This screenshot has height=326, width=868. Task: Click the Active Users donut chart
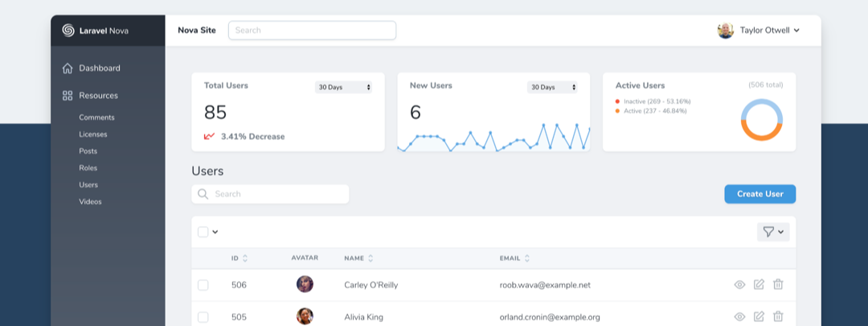tap(762, 120)
